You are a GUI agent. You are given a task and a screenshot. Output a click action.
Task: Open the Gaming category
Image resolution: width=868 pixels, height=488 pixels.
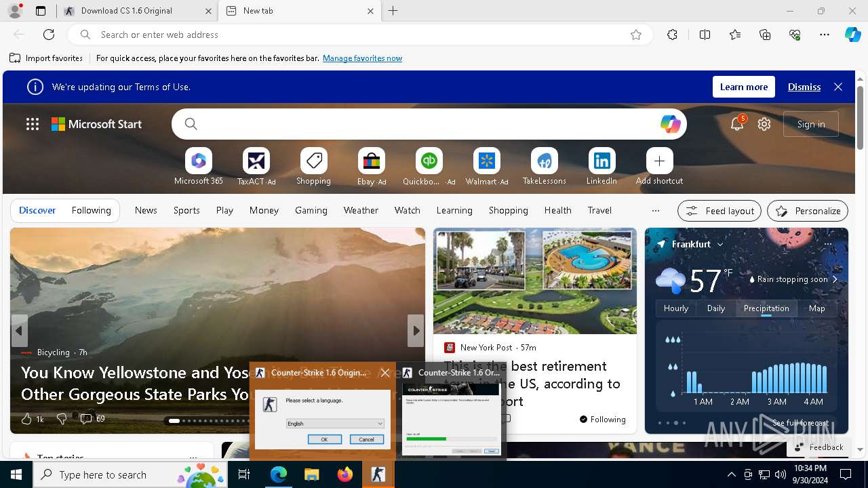311,210
